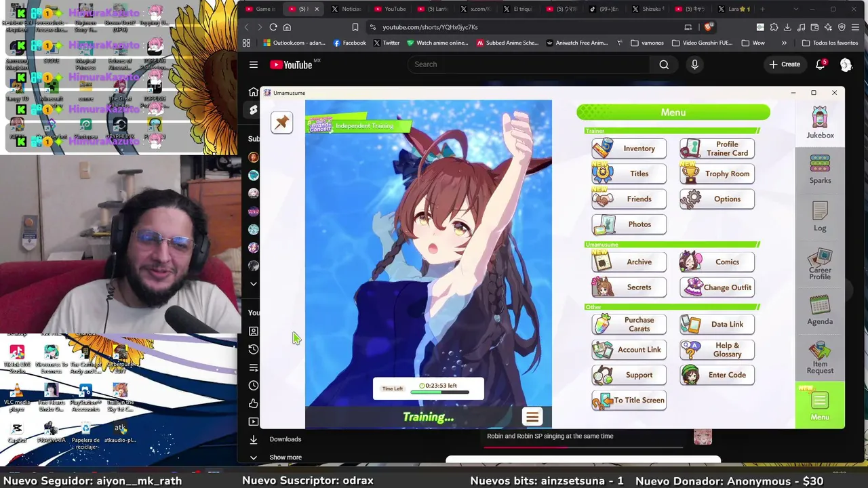Open Help & Glossary
This screenshot has height=488, width=868.
click(x=717, y=350)
